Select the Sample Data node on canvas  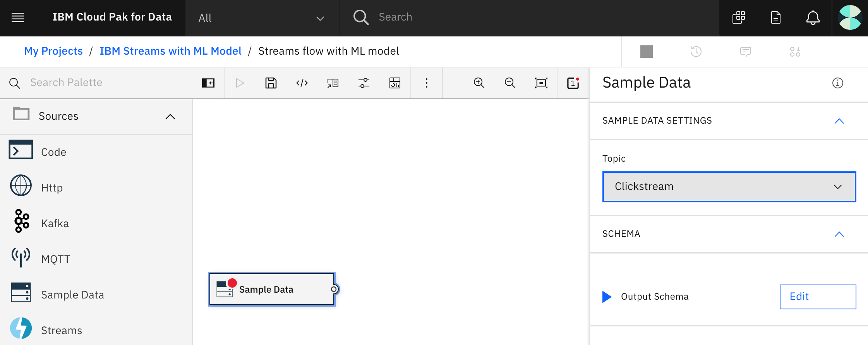click(272, 290)
